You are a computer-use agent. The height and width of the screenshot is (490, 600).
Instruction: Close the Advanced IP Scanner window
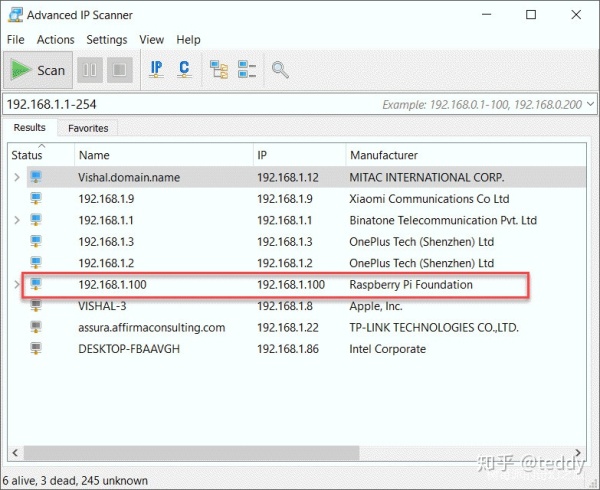click(576, 15)
